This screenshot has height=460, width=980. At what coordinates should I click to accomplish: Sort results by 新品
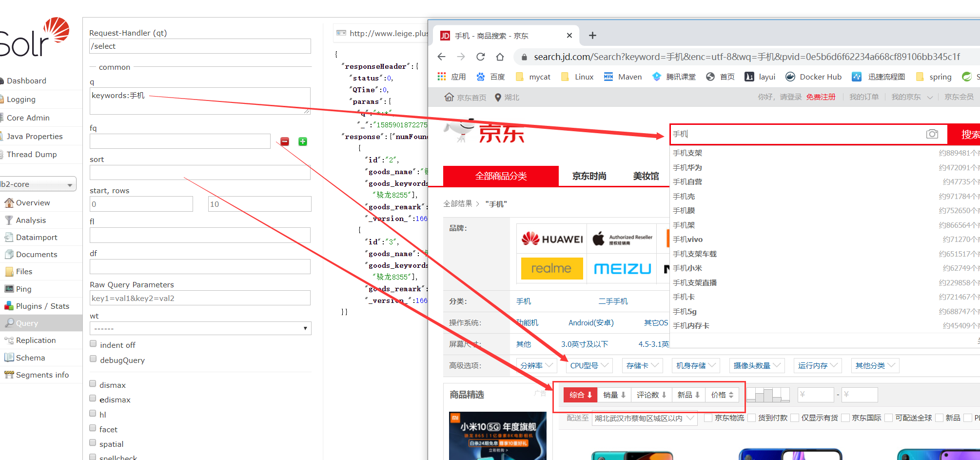tap(688, 395)
